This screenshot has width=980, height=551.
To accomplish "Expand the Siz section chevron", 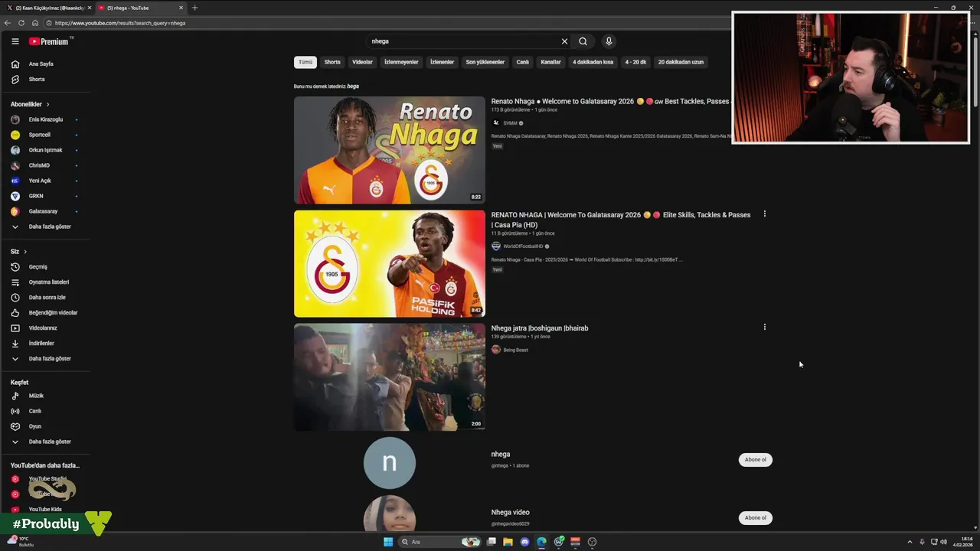I will coord(24,252).
